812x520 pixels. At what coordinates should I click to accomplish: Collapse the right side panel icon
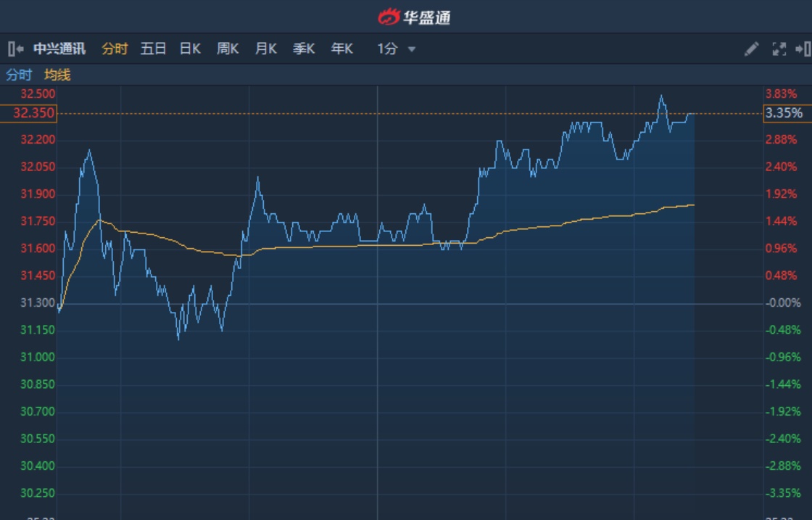coord(803,49)
